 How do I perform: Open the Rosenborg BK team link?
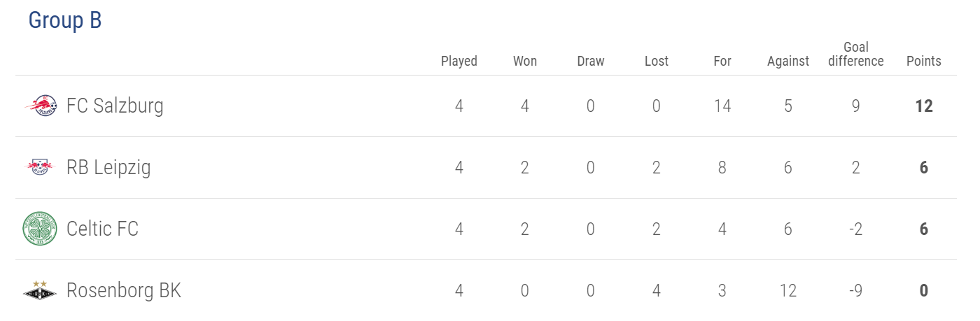pos(124,290)
